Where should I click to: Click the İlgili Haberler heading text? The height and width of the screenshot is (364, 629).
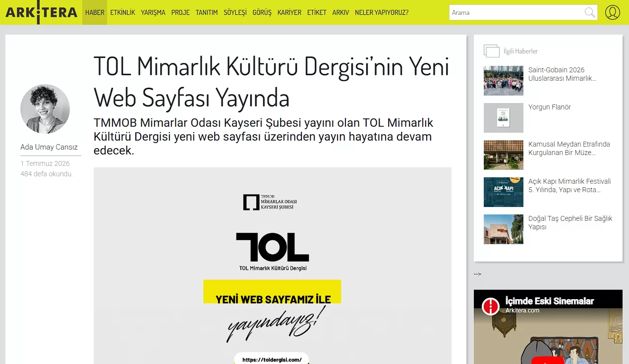click(x=520, y=51)
